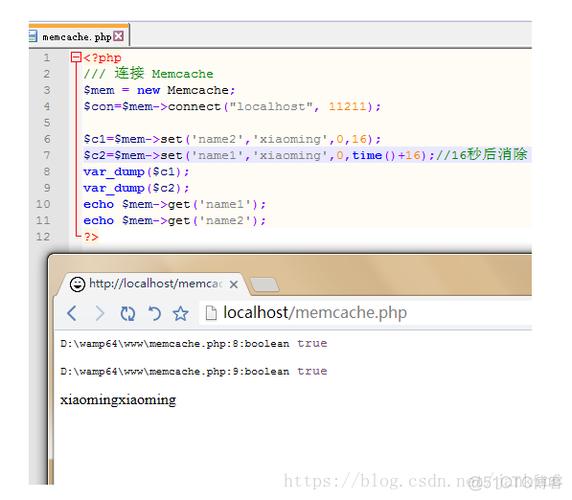Click line number 1 in gutter
This screenshot has width=572, height=500.
[x=47, y=58]
